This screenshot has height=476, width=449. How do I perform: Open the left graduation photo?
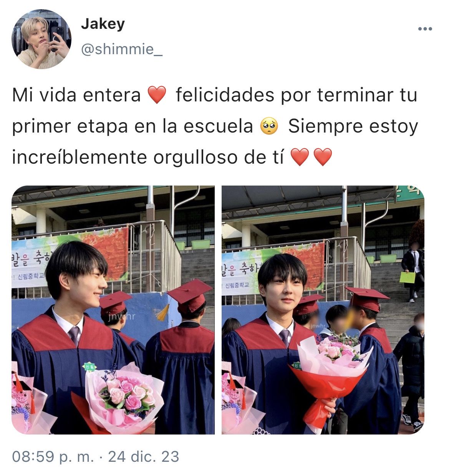[113, 310]
